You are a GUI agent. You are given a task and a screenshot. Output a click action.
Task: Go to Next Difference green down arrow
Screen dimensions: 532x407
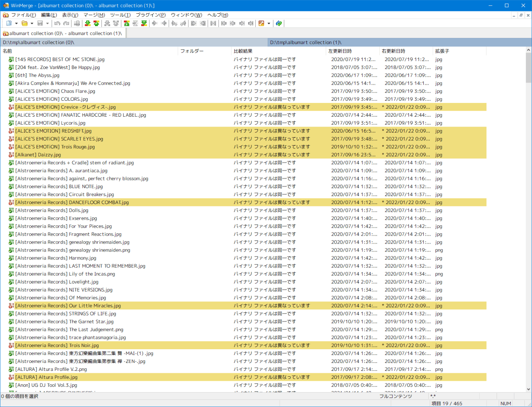pyautogui.click(x=88, y=23)
